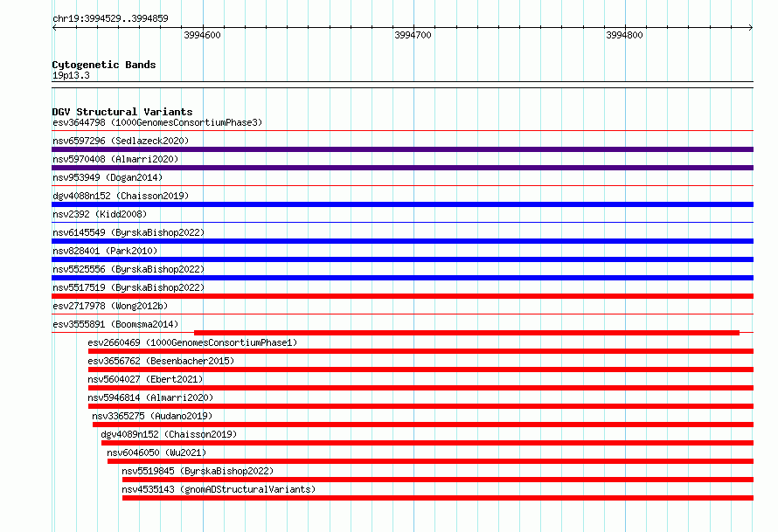This screenshot has width=778, height=532.
Task: Open variant esv3644798 (1000GenomesConsortiumPhase3)
Action: point(157,122)
